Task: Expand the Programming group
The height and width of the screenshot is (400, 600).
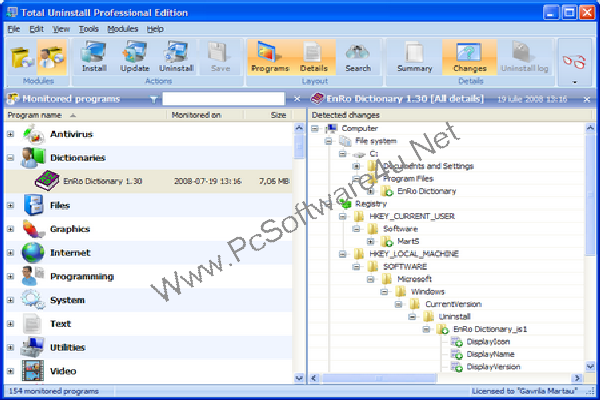Action: pyautogui.click(x=10, y=276)
